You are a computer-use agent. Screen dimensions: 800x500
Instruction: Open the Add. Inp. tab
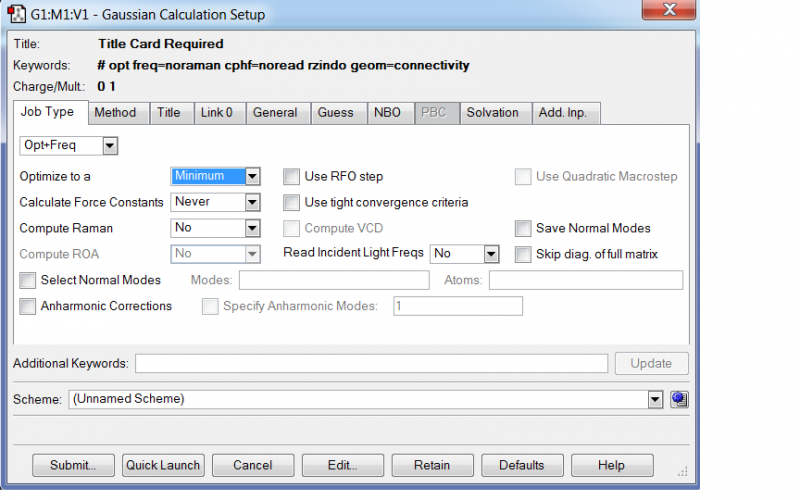coord(566,113)
